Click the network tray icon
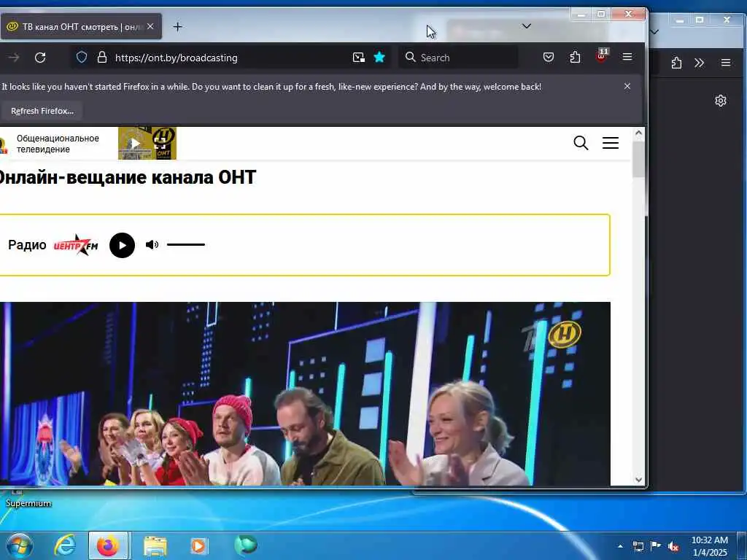The height and width of the screenshot is (560, 747). (638, 546)
